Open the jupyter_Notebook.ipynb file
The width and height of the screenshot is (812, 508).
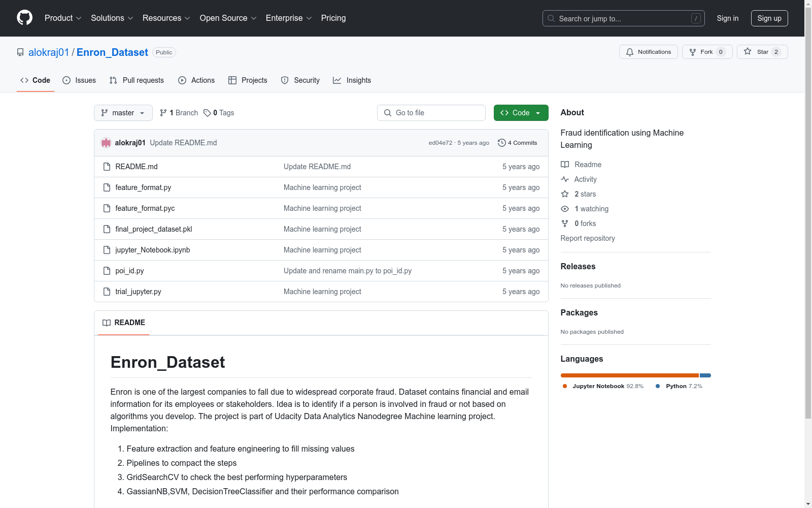click(x=153, y=250)
